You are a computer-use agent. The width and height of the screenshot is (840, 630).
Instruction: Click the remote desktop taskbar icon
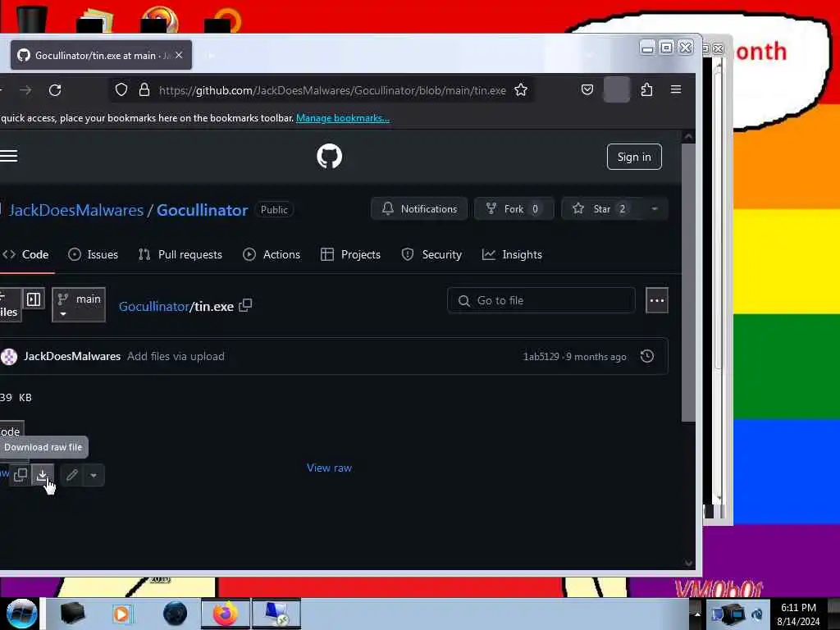pyautogui.click(x=276, y=614)
